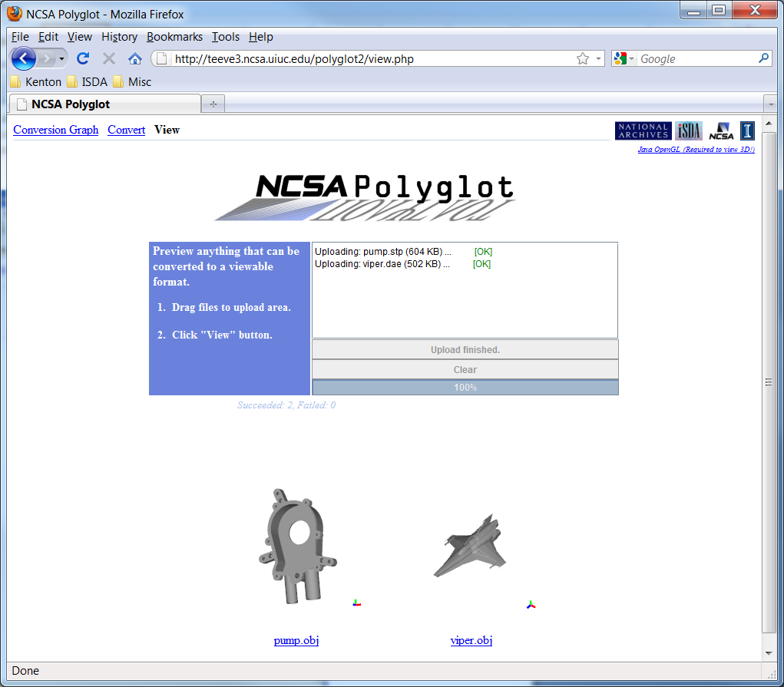Viewport: 784px width, 687px height.
Task: Click the scroll down arrow
Action: pyautogui.click(x=769, y=653)
